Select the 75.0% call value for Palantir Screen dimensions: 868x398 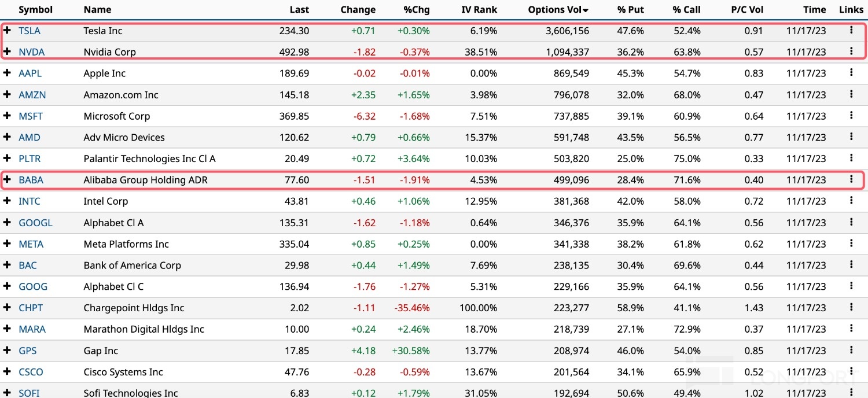687,159
